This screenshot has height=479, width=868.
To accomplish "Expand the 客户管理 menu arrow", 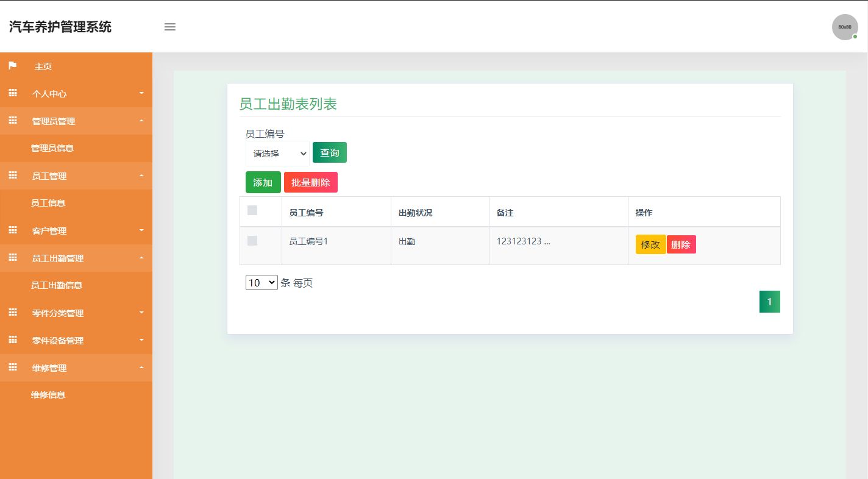I will [141, 230].
